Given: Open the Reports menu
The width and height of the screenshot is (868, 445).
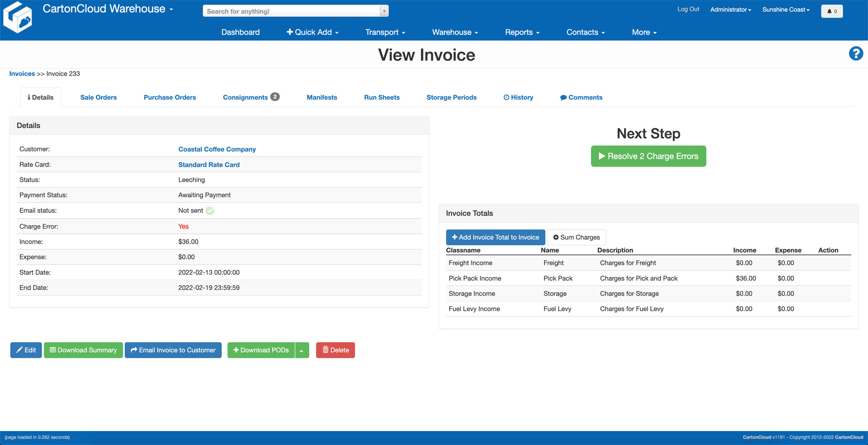Looking at the screenshot, I should click(x=521, y=32).
